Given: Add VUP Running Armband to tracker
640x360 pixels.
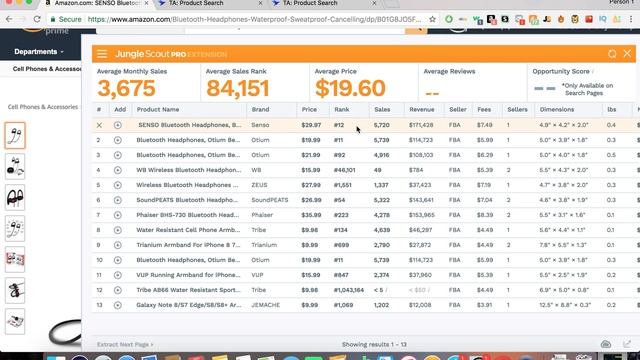Looking at the screenshot, I should tap(118, 275).
